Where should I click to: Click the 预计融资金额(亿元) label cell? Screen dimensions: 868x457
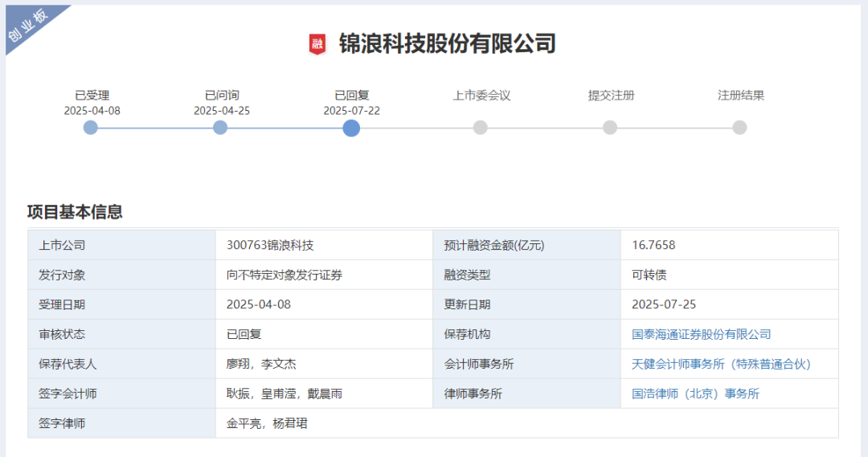tap(526, 245)
